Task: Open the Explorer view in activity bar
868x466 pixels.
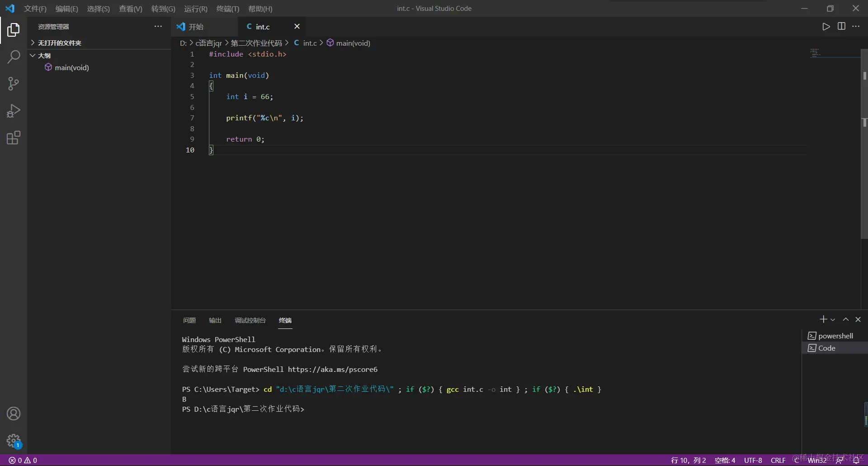Action: pos(14,30)
